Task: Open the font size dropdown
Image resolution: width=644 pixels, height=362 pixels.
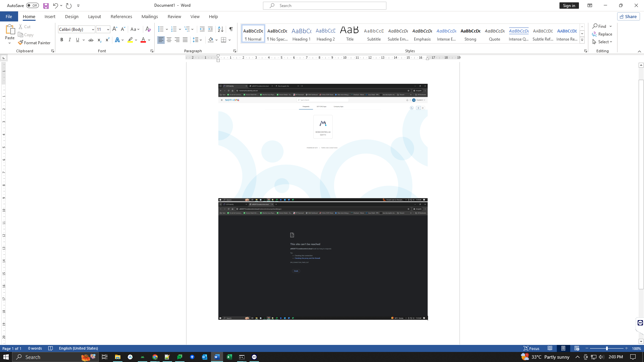Action: tap(108, 29)
